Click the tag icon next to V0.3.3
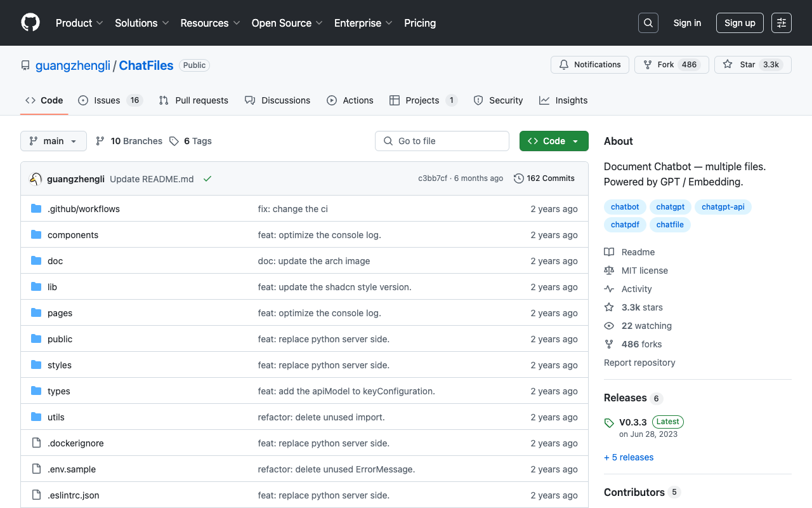The height and width of the screenshot is (508, 812). pyautogui.click(x=609, y=423)
